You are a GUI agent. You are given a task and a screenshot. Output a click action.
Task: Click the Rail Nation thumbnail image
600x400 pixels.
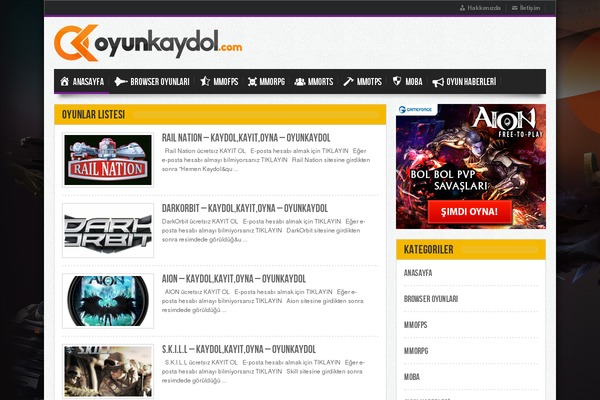click(x=108, y=160)
